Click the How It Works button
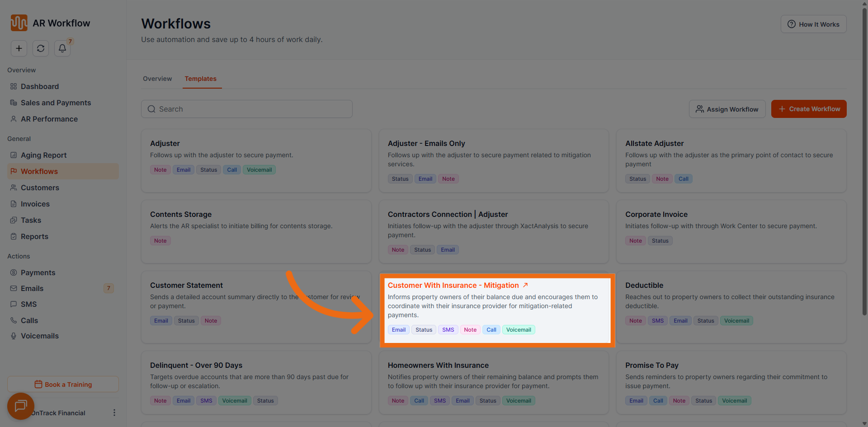 (813, 24)
